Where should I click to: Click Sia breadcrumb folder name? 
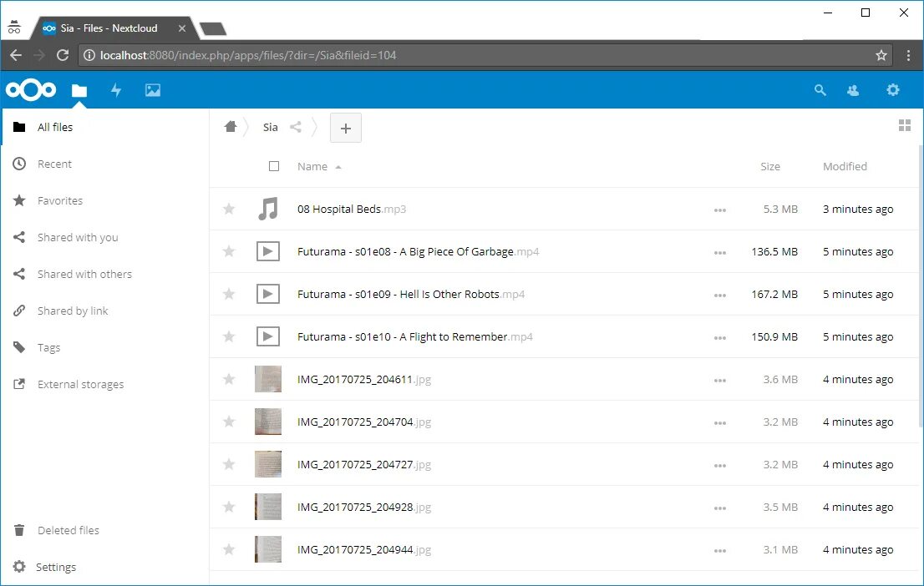[271, 127]
